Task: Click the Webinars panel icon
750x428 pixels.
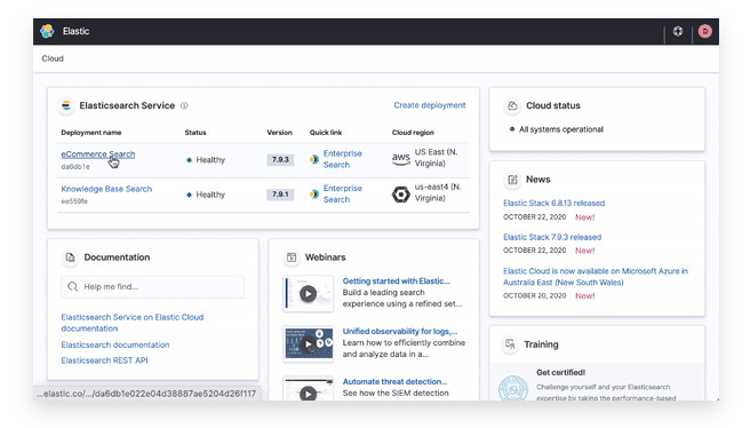Action: (x=291, y=257)
